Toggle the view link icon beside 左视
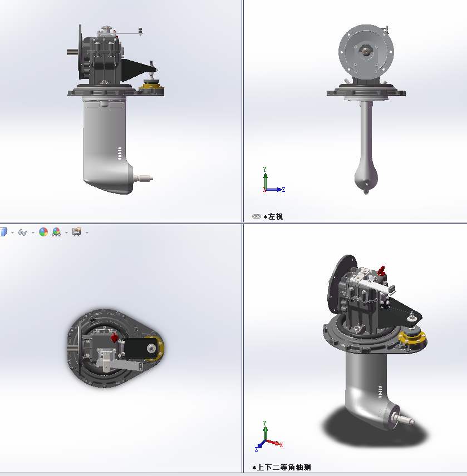Screen dimensions: 467x476 (x=257, y=216)
